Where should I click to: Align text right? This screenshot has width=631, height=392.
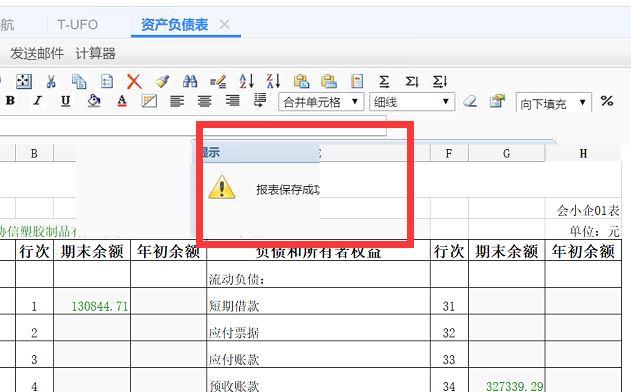click(232, 101)
